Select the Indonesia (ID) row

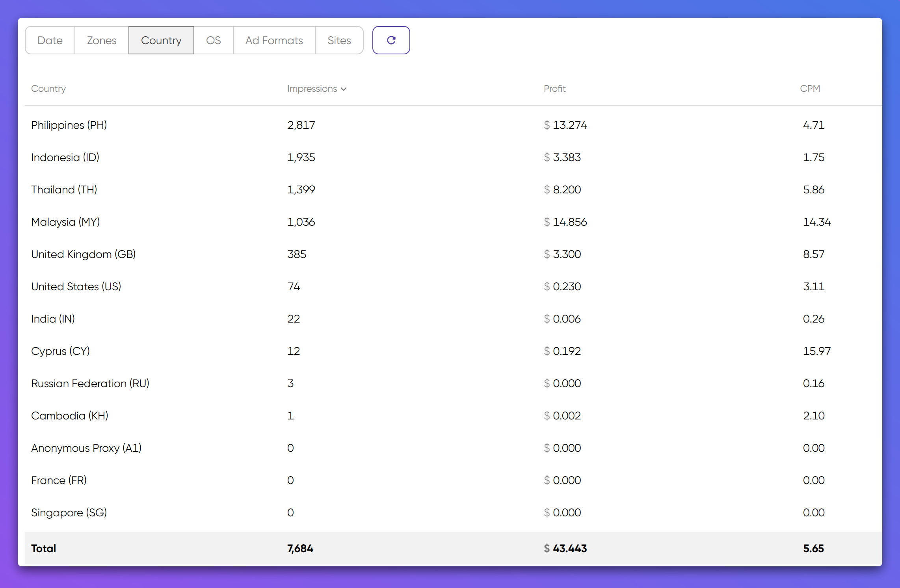coord(65,157)
